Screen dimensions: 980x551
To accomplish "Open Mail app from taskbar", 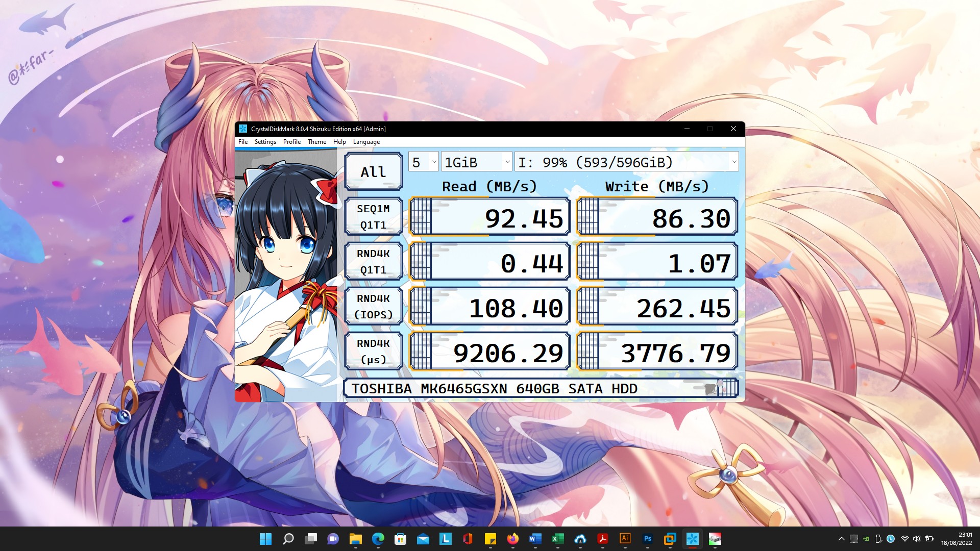I will pyautogui.click(x=423, y=539).
